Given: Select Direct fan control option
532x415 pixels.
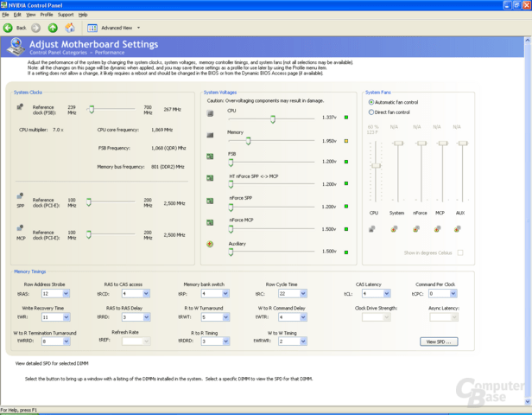Looking at the screenshot, I should point(371,112).
